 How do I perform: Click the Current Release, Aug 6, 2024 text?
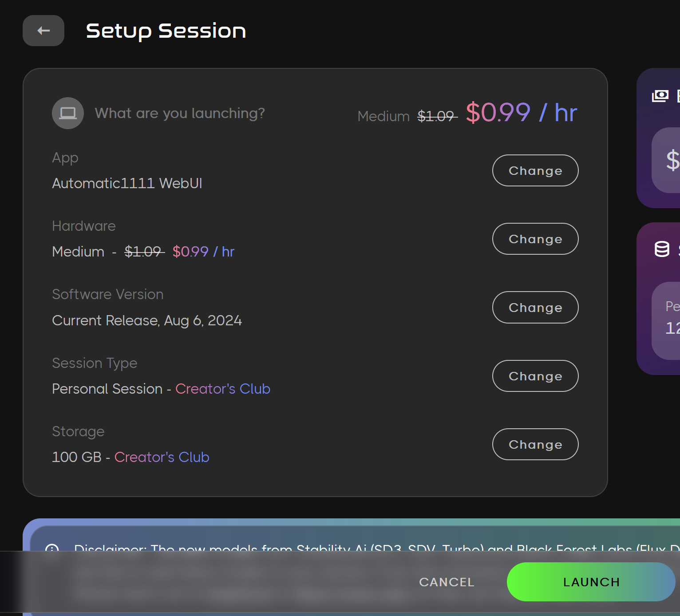(x=147, y=320)
